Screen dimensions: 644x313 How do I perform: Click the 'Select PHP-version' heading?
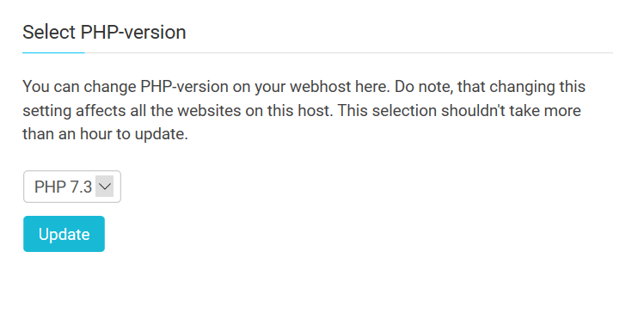104,32
